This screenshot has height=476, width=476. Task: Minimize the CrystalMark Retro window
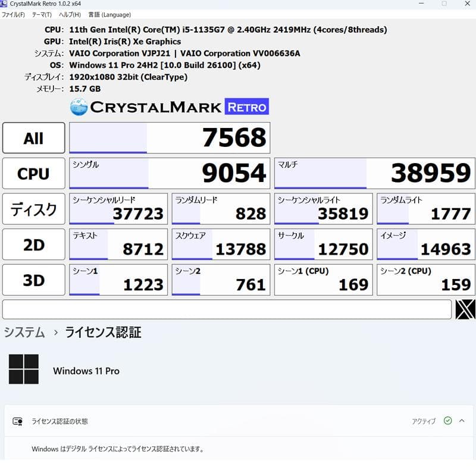pyautogui.click(x=421, y=4)
